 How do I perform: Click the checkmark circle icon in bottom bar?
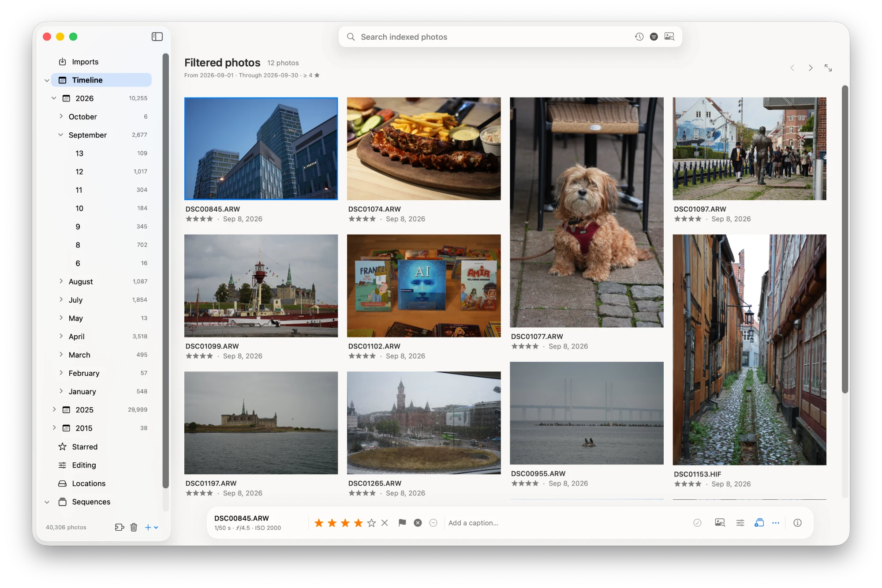coord(697,523)
